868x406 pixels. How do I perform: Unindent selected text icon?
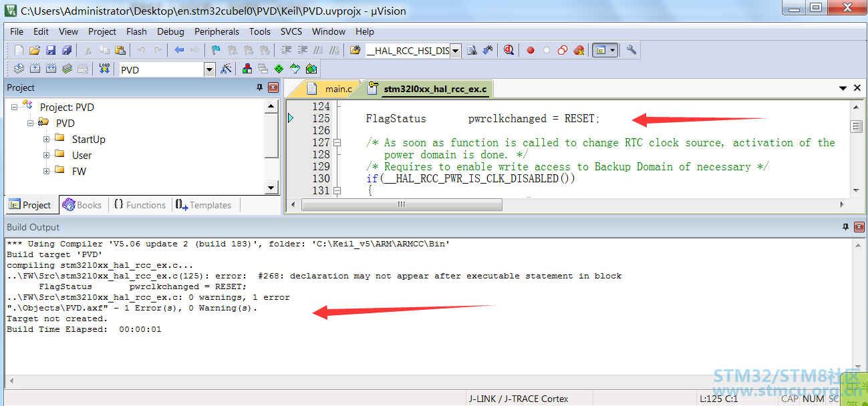tap(302, 50)
